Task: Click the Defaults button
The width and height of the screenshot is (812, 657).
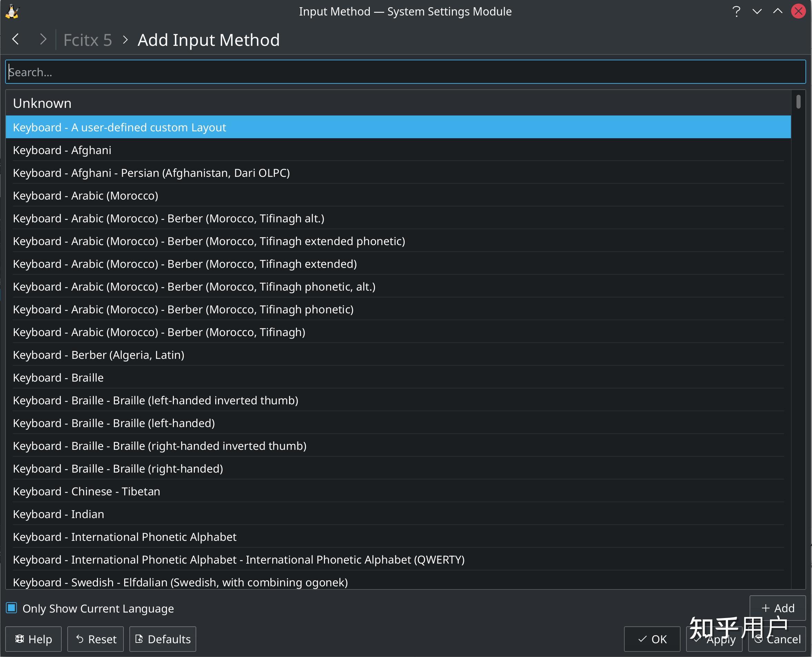Action: tap(163, 639)
